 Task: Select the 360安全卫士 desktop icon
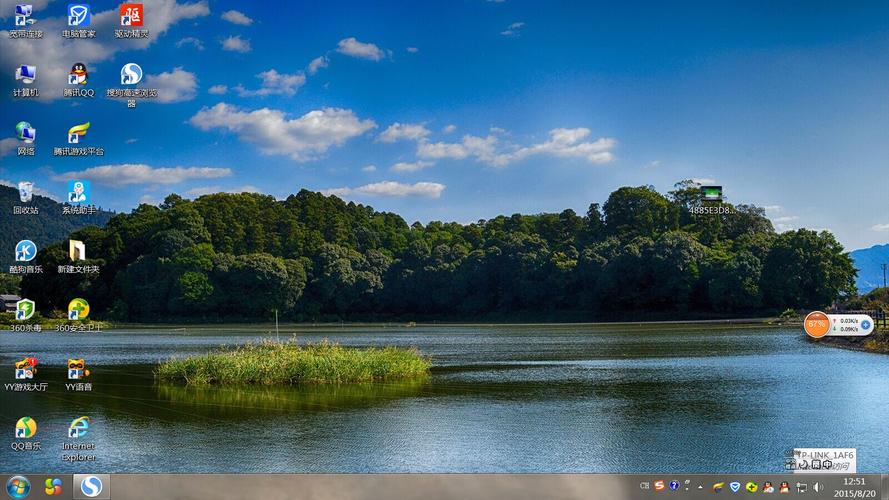78,311
